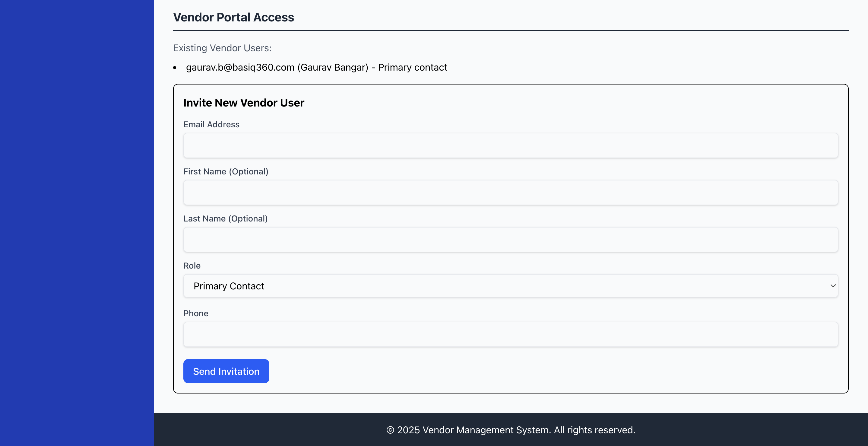Change Role from Primary Contact to another option

511,286
